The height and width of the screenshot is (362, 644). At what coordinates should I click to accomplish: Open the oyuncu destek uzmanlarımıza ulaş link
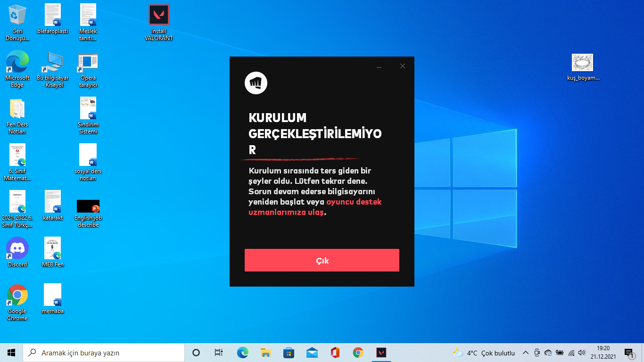(x=315, y=207)
